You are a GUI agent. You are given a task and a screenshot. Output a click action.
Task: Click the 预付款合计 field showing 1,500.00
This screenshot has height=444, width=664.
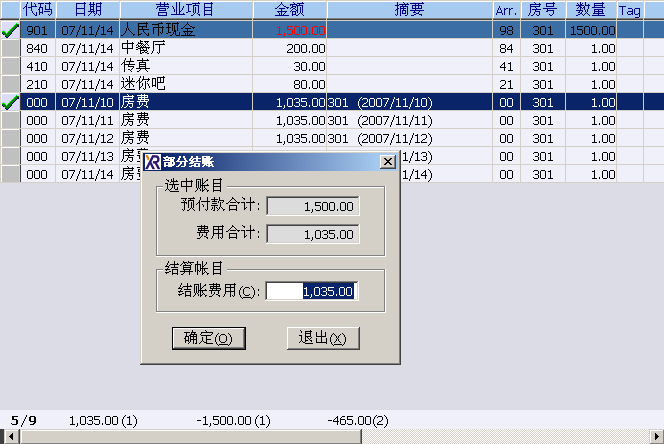pyautogui.click(x=312, y=206)
